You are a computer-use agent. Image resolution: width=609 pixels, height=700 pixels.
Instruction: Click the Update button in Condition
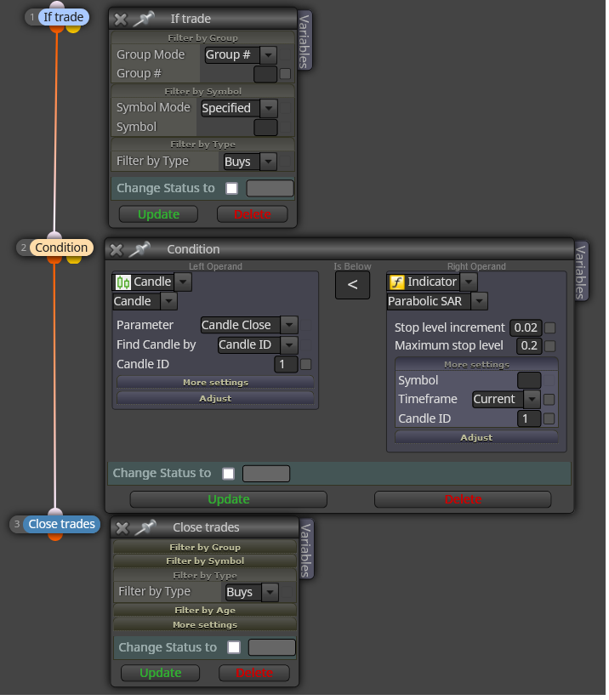point(230,501)
